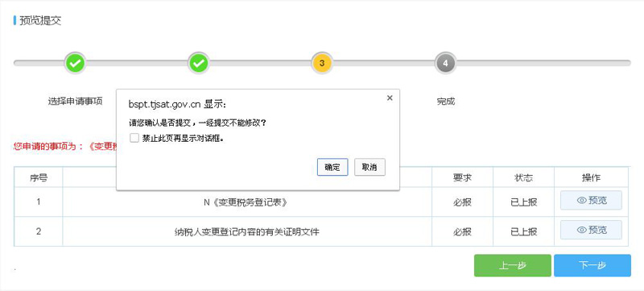
Task: Confirm submission with 确定 button
Action: point(332,168)
